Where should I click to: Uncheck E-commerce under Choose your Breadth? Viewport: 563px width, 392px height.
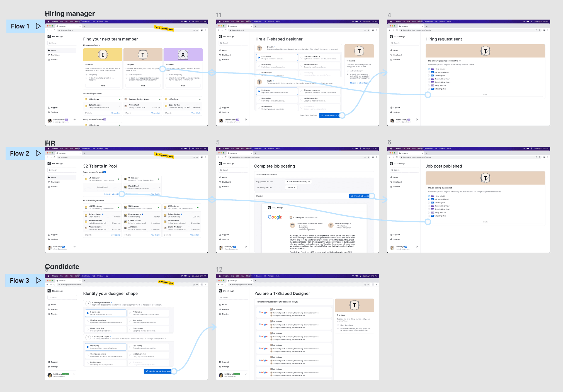(x=88, y=313)
